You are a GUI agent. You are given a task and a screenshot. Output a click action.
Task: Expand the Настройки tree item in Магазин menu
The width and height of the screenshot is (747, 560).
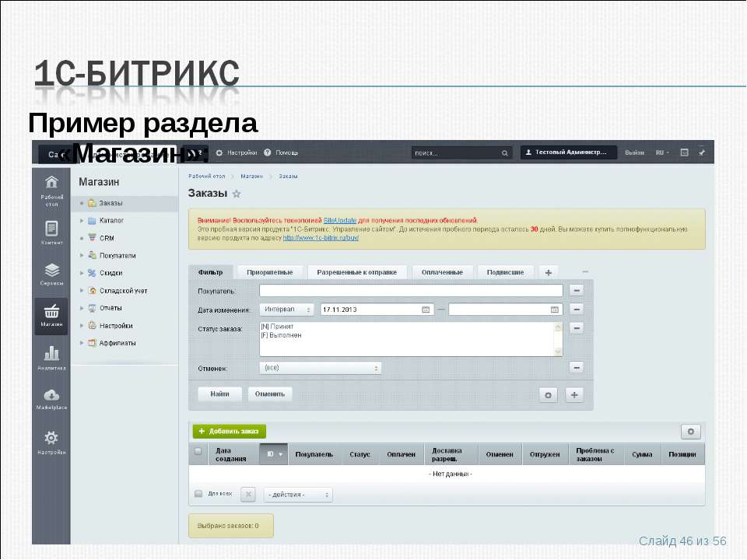point(82,326)
